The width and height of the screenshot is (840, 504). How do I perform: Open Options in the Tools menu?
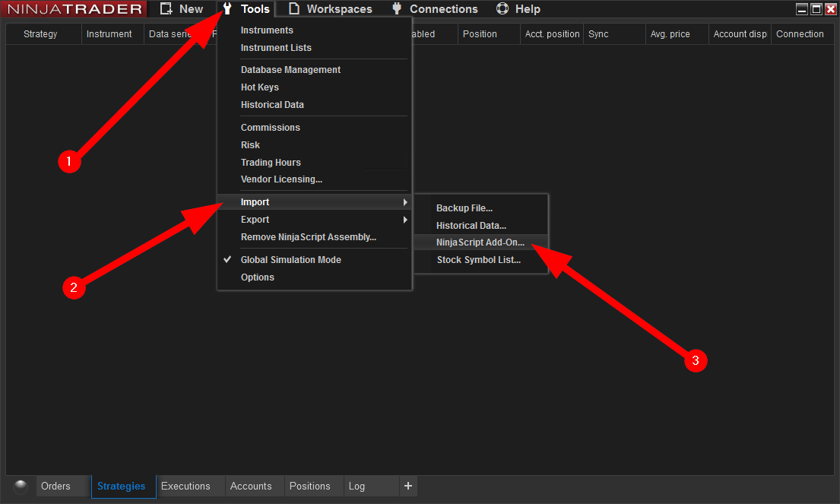(x=257, y=277)
